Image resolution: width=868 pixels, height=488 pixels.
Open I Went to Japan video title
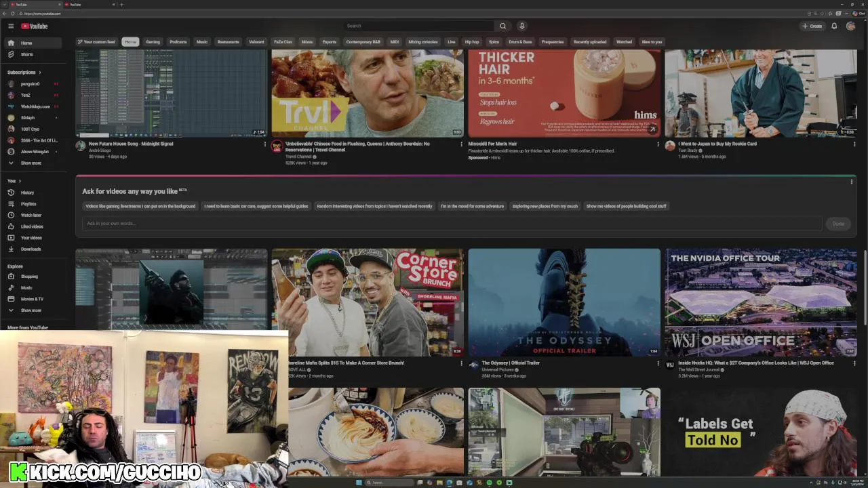click(x=717, y=144)
